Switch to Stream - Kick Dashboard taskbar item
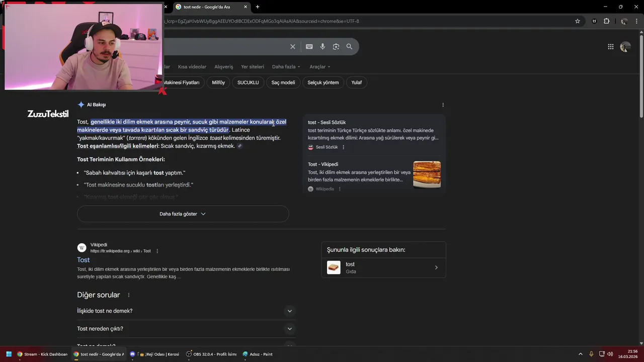The image size is (644, 362). (42, 354)
